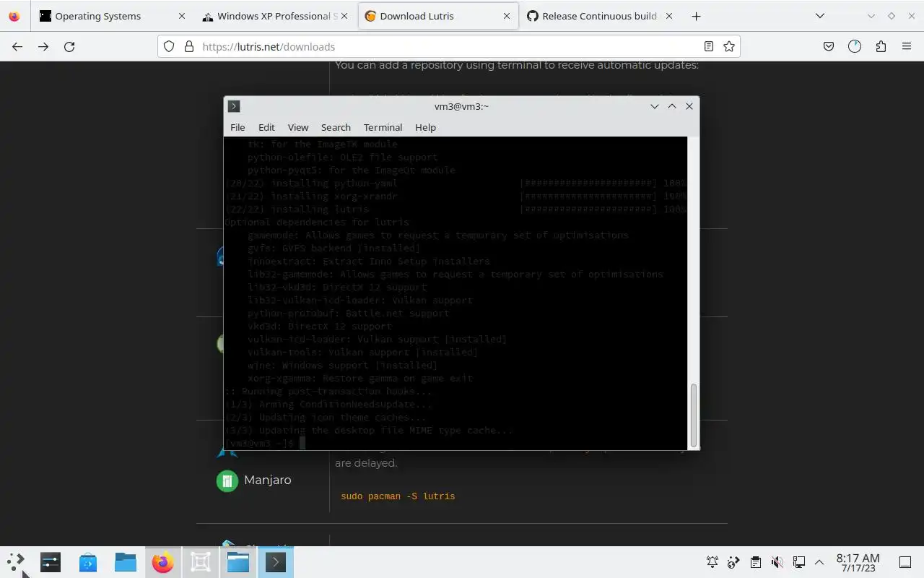This screenshot has width=924, height=578.
Task: Open the clock showing 8:17 AM
Action: 858,563
